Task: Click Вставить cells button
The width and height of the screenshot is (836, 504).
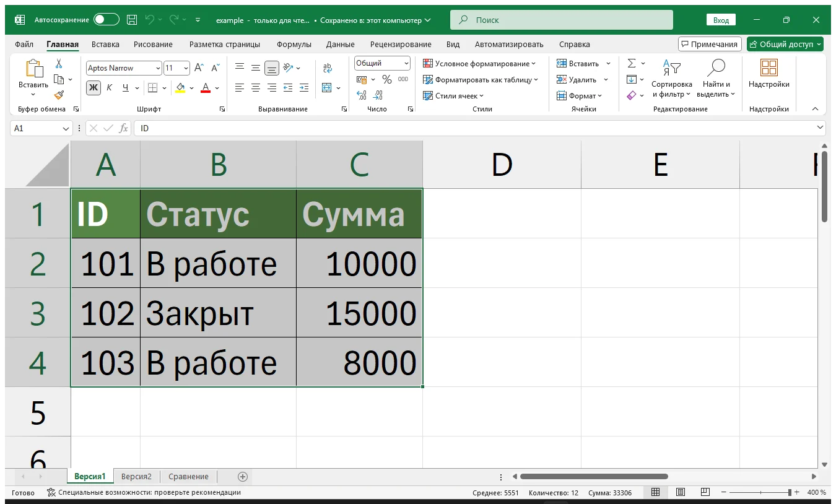Action: pos(579,63)
